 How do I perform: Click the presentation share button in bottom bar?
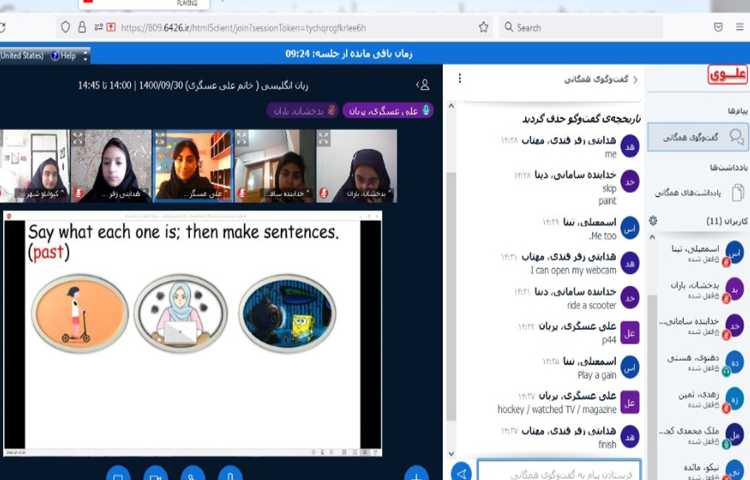pos(119,474)
